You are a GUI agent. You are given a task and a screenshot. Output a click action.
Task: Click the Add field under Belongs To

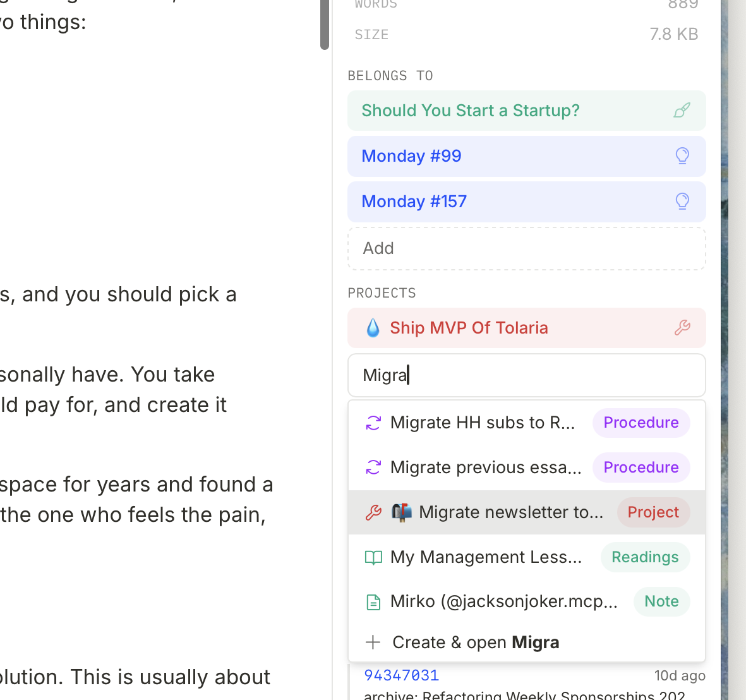tap(526, 248)
